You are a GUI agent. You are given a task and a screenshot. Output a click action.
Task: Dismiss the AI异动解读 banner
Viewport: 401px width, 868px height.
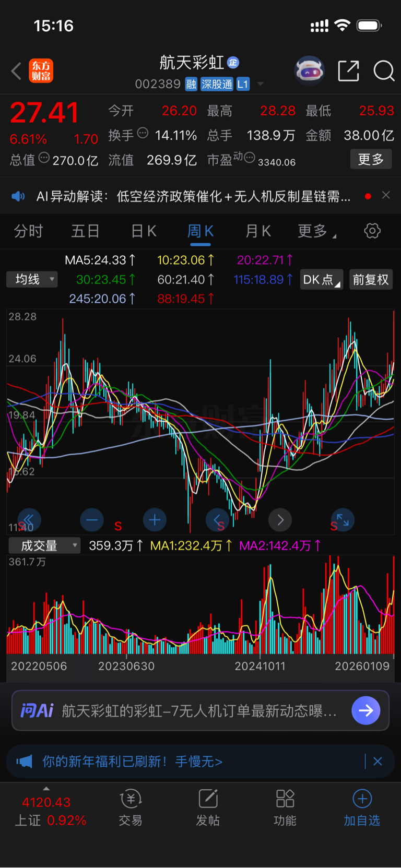pos(386,195)
